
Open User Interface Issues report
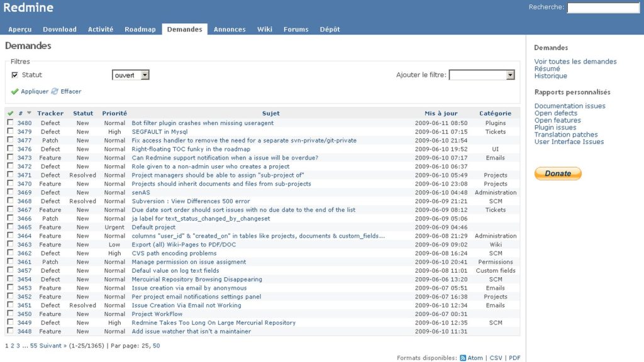pyautogui.click(x=569, y=141)
